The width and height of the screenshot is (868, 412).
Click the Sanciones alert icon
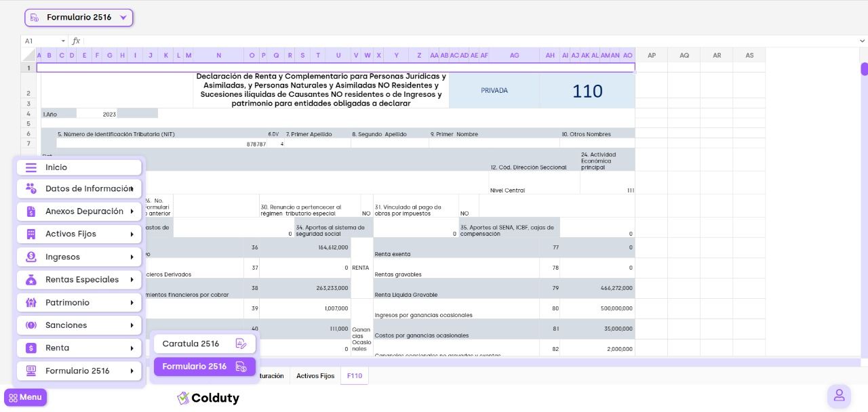click(x=31, y=325)
